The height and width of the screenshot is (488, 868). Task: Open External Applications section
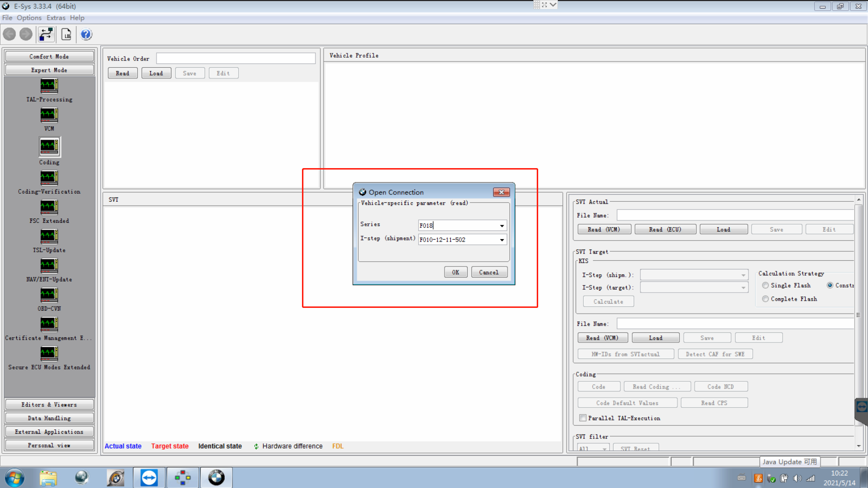pyautogui.click(x=49, y=431)
